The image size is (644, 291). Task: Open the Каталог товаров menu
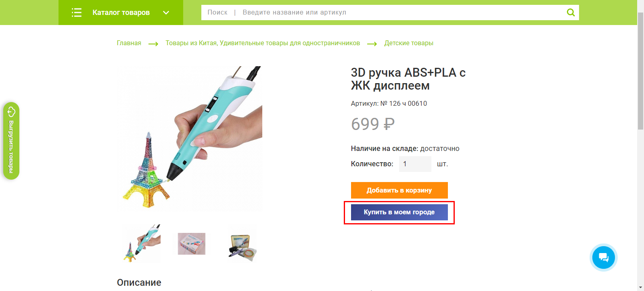point(121,13)
